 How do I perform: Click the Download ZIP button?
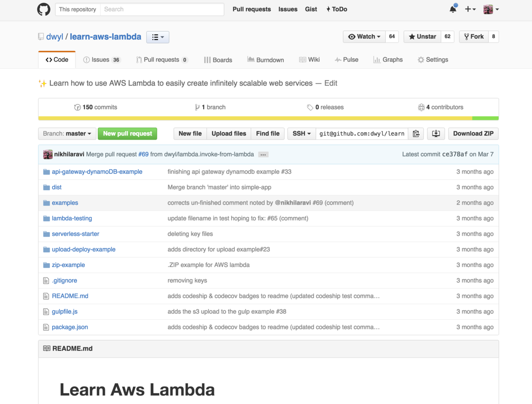coord(473,134)
